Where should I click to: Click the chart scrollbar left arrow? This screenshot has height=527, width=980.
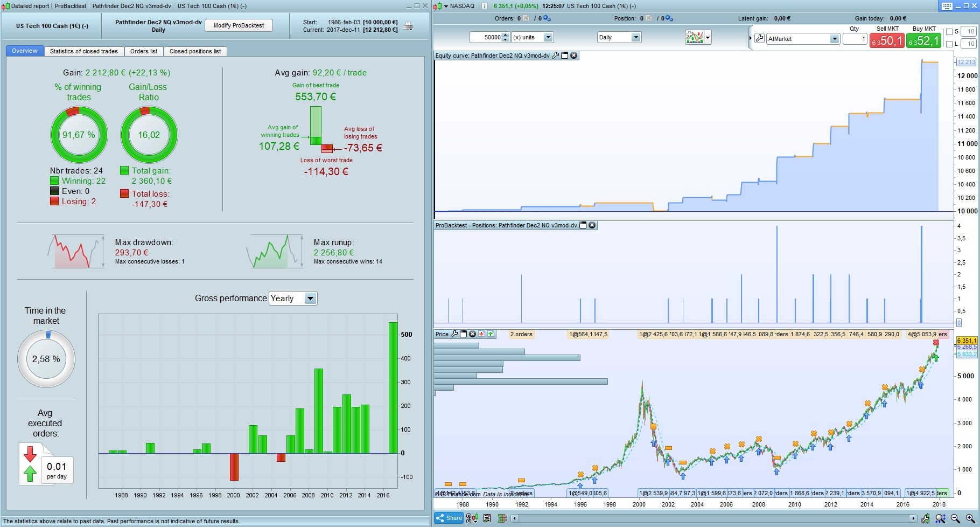(514, 518)
